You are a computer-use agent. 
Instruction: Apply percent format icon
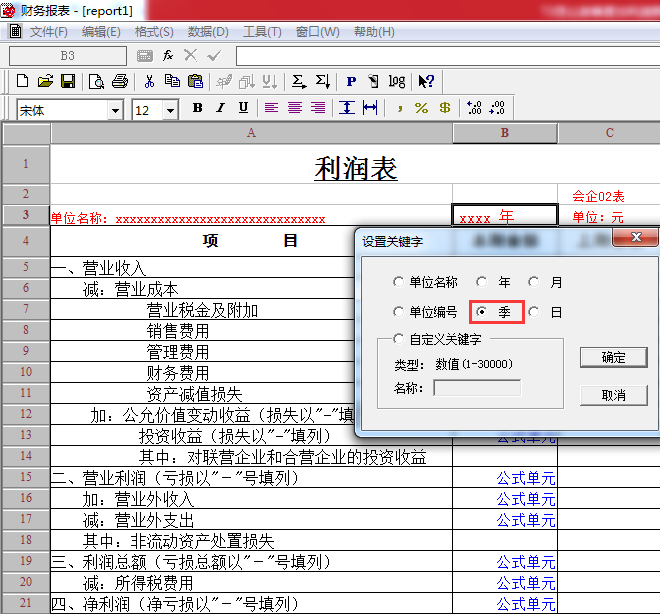point(421,108)
